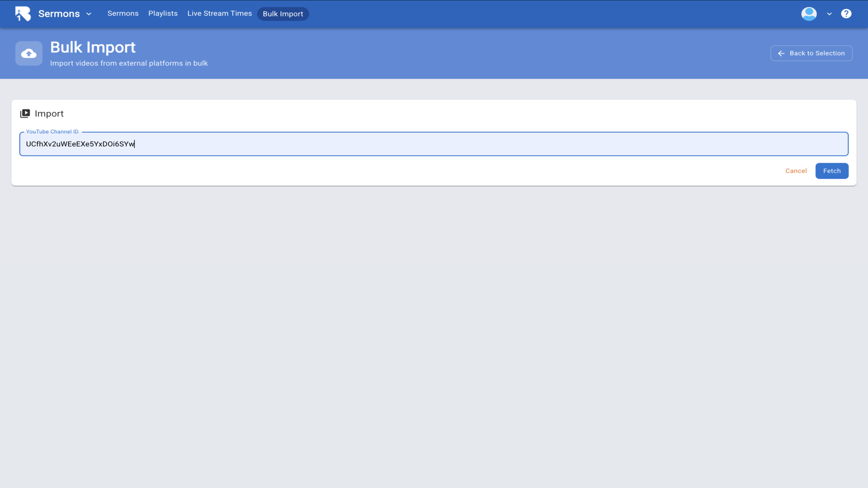
Task: Click the Import section title text
Action: pyautogui.click(x=49, y=113)
